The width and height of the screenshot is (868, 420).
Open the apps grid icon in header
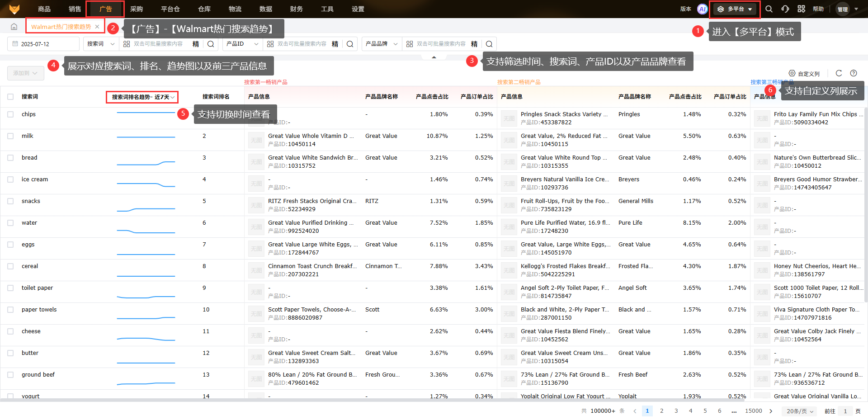pos(801,9)
